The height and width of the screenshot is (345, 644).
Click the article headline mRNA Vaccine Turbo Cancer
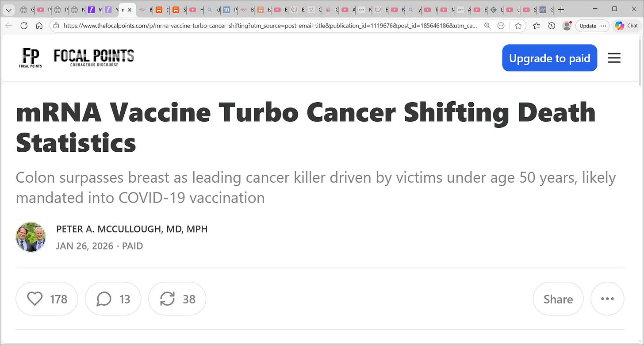click(x=306, y=127)
